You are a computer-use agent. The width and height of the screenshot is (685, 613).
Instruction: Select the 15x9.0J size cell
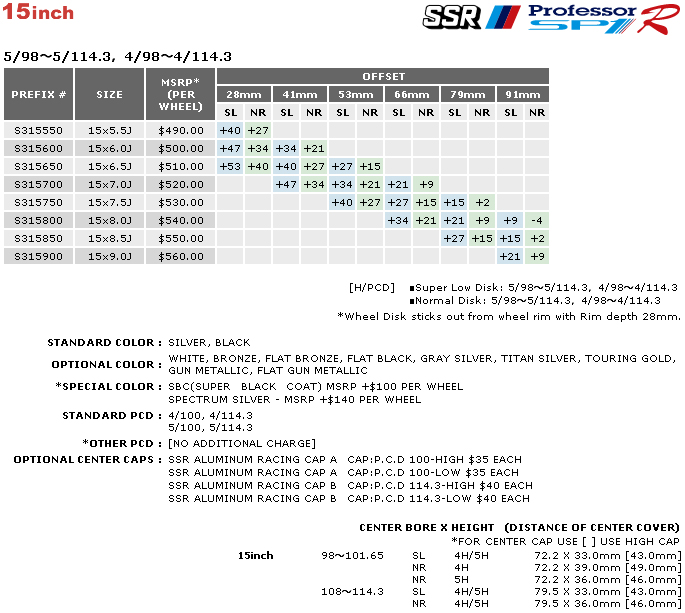point(110,256)
